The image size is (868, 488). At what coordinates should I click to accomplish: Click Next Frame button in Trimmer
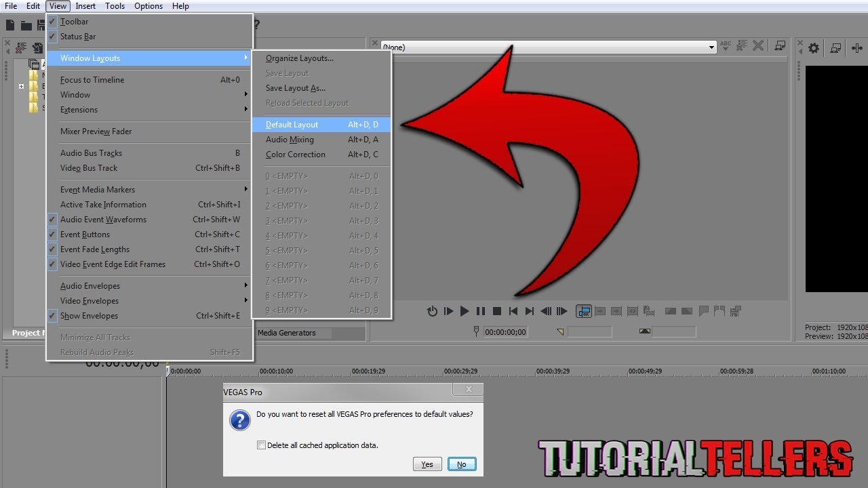(x=561, y=312)
